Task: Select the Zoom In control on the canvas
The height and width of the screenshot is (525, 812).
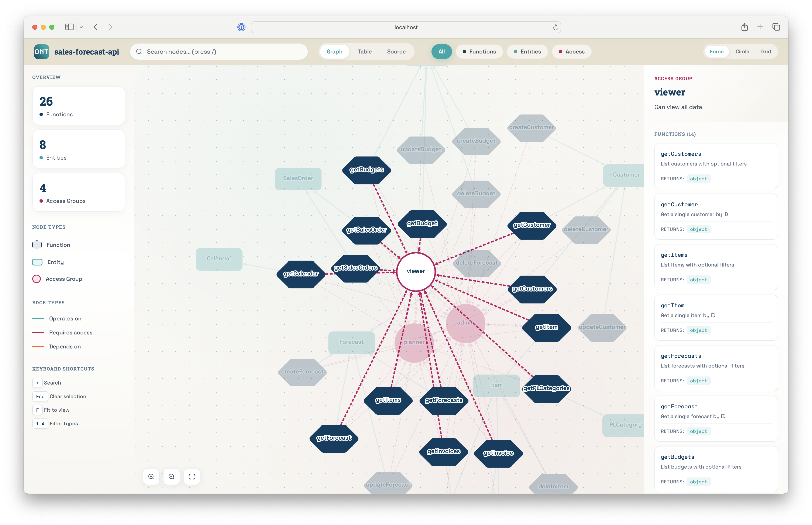Action: coord(151,476)
